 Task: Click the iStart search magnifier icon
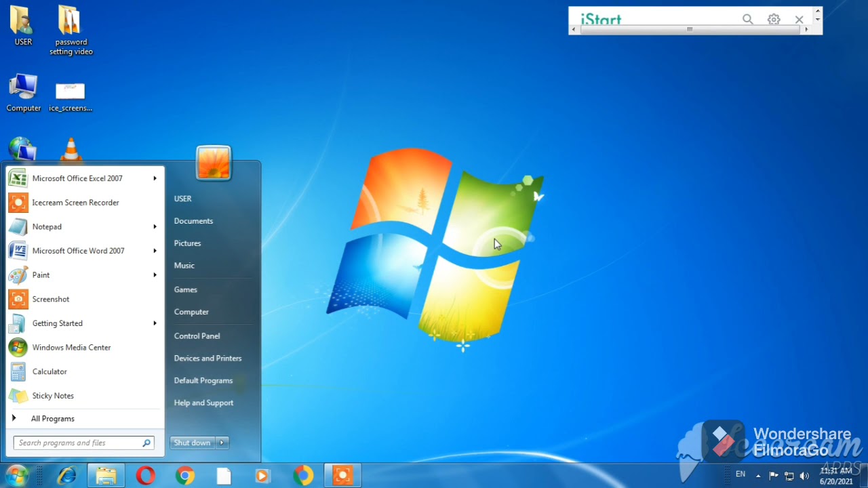pos(747,20)
